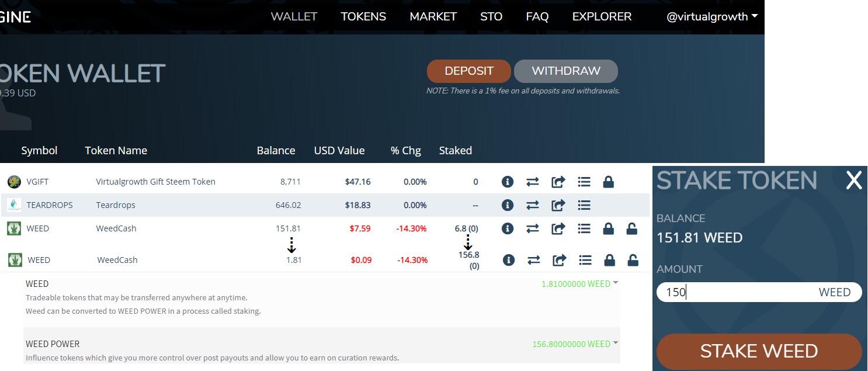
Task: Click the VGIFT token logo
Action: click(x=14, y=182)
